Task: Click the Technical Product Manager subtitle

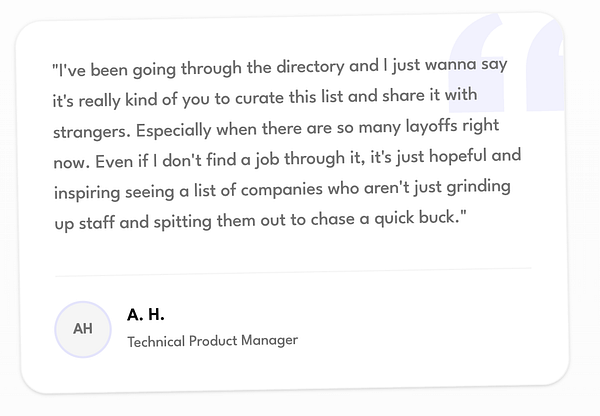Action: point(213,341)
